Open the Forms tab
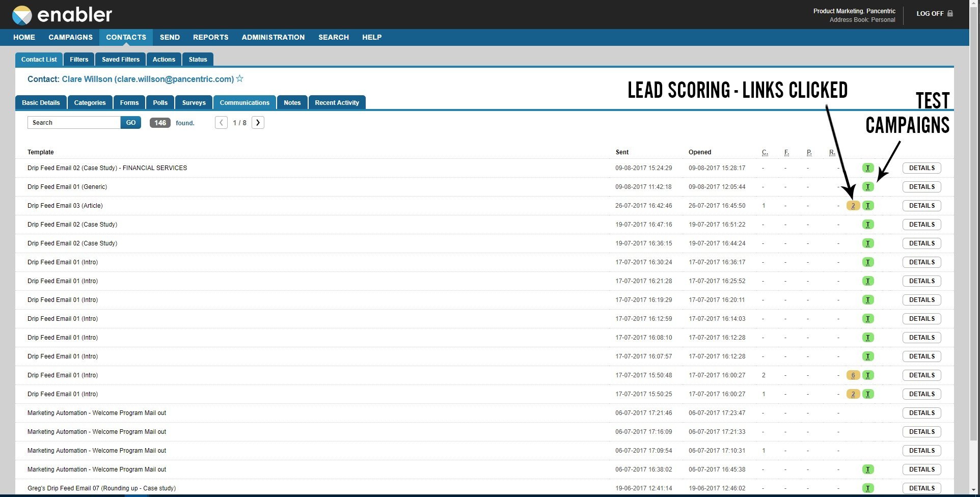The image size is (980, 497). 129,102
